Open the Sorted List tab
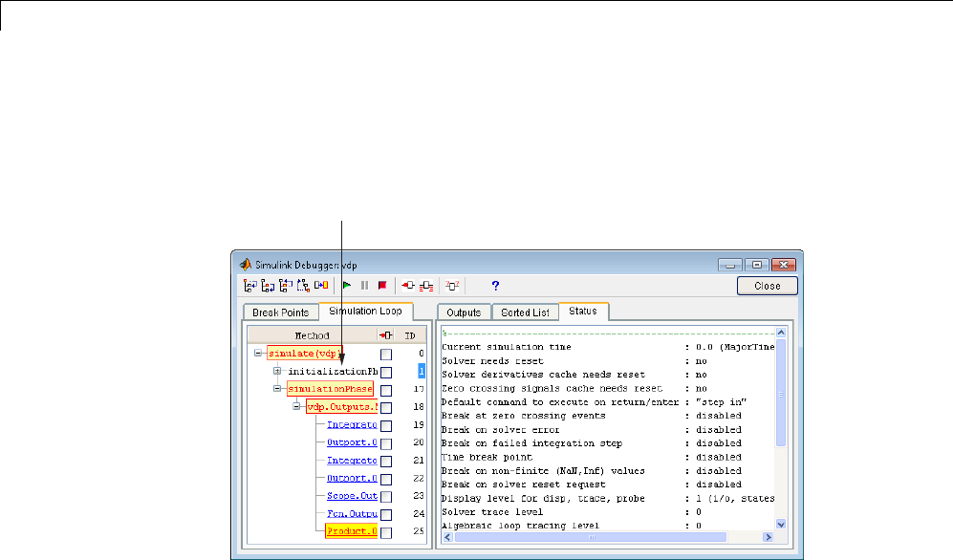This screenshot has height=560, width=953. click(525, 312)
